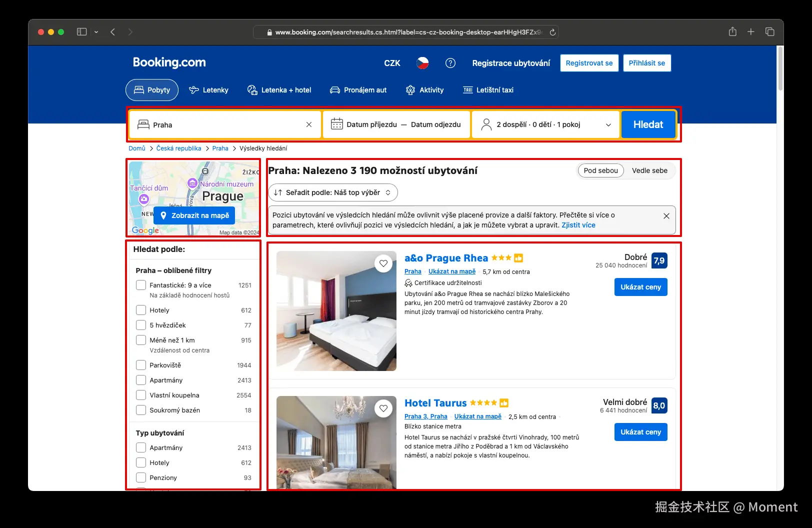812x528 pixels.
Task: Open the Letenka + hotel tab
Action: pyautogui.click(x=279, y=90)
